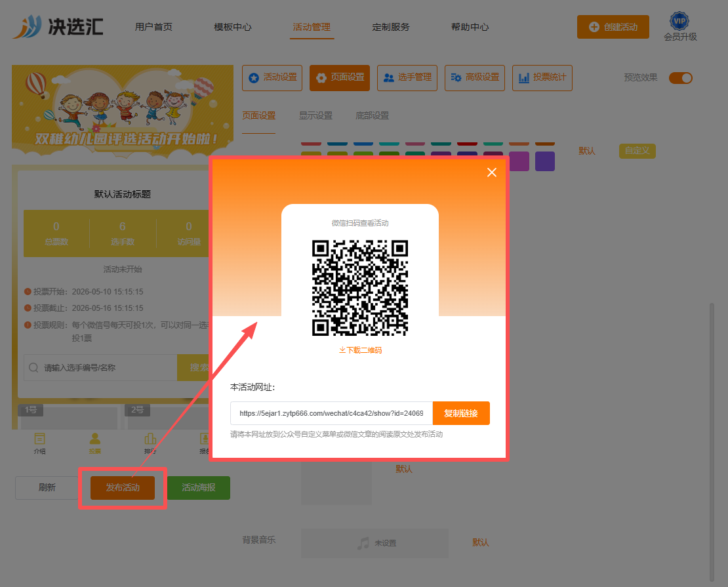The image size is (728, 587).
Task: Go to 活动管理 in navigation
Action: (312, 27)
